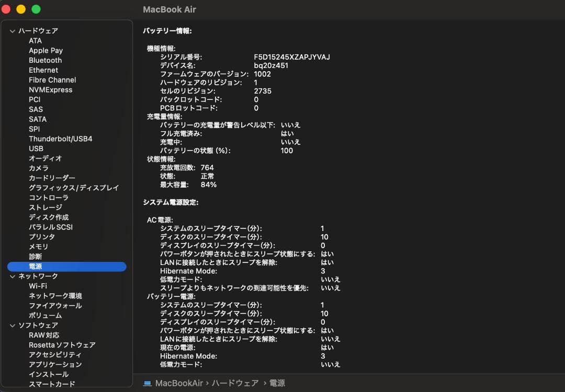The width and height of the screenshot is (565, 392).
Task: Select Rosetta ソフトウェア under ソフトウェア
Action: pos(61,344)
